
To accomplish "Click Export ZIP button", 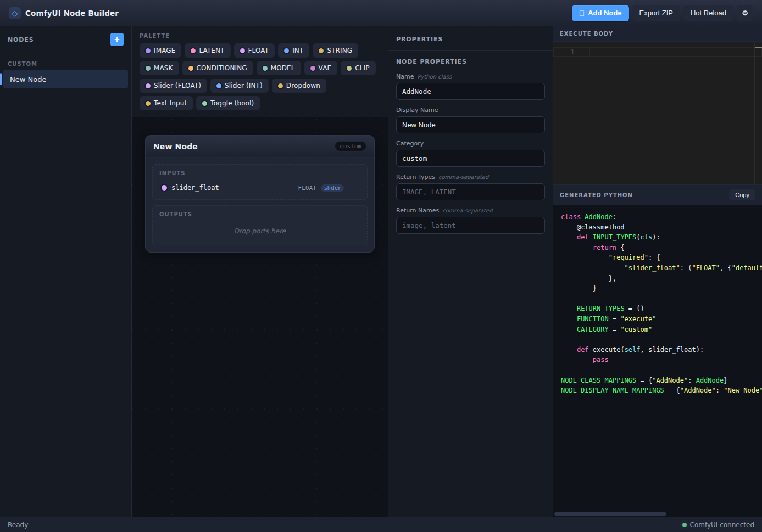I will pos(656,13).
